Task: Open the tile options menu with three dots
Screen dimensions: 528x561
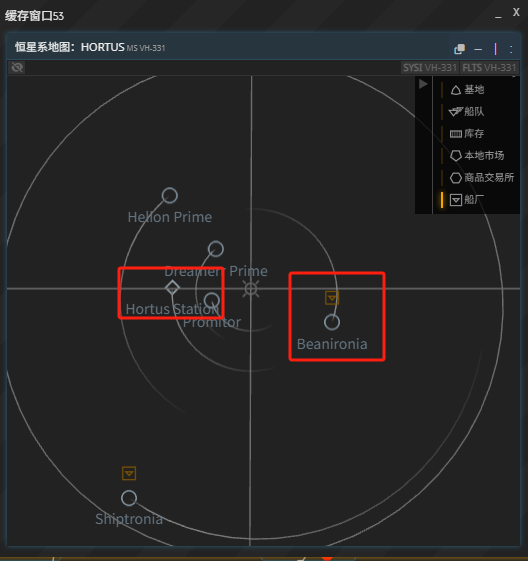Action: [511, 49]
